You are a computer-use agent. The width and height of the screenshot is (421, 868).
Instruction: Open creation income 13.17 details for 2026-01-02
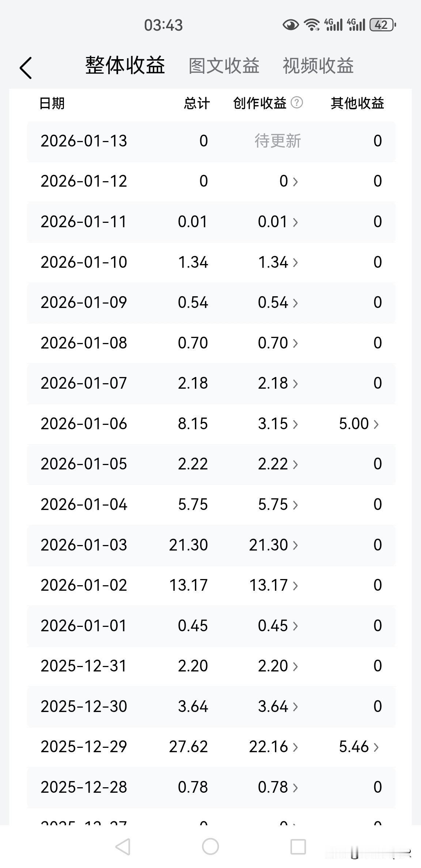pos(274,585)
